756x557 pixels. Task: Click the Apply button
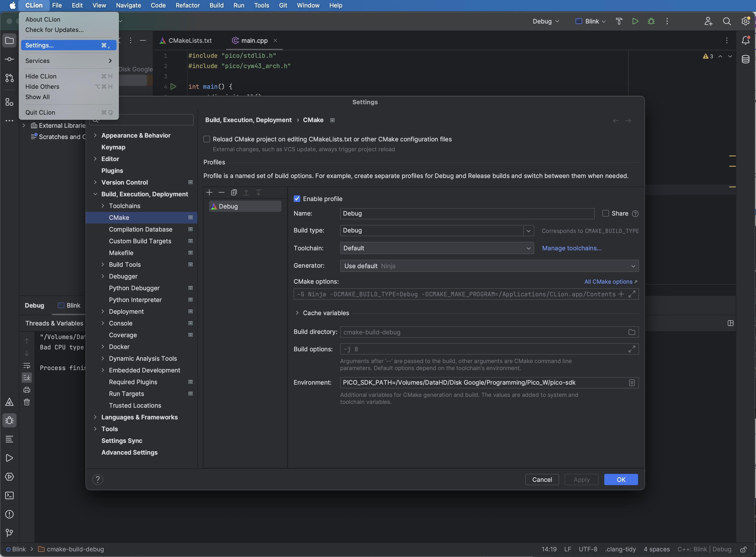581,480
